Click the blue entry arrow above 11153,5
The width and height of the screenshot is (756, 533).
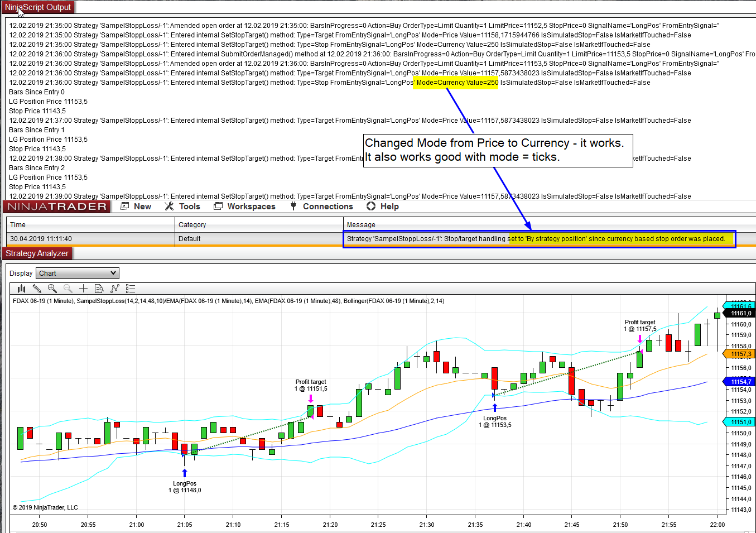pos(495,407)
